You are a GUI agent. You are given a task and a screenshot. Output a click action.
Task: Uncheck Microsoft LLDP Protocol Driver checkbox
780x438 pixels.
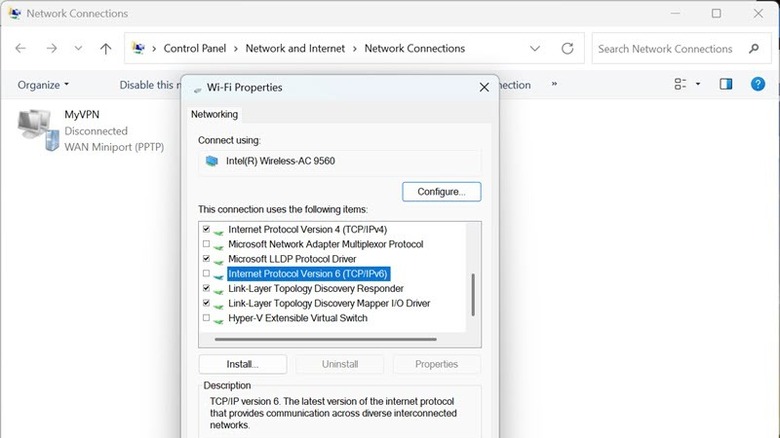pos(206,258)
